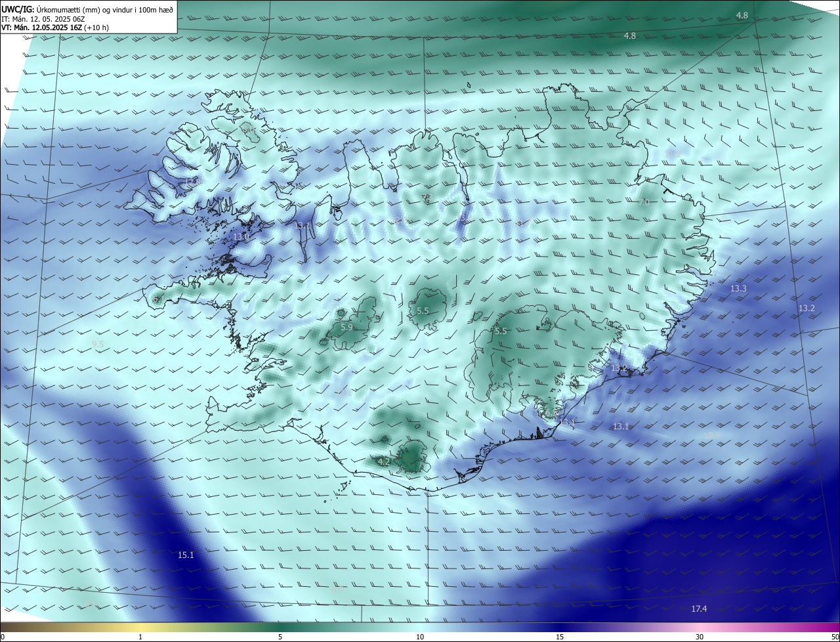Click the 5.9 value on Langjökull glacier
This screenshot has height=642, width=840.
pos(347,327)
